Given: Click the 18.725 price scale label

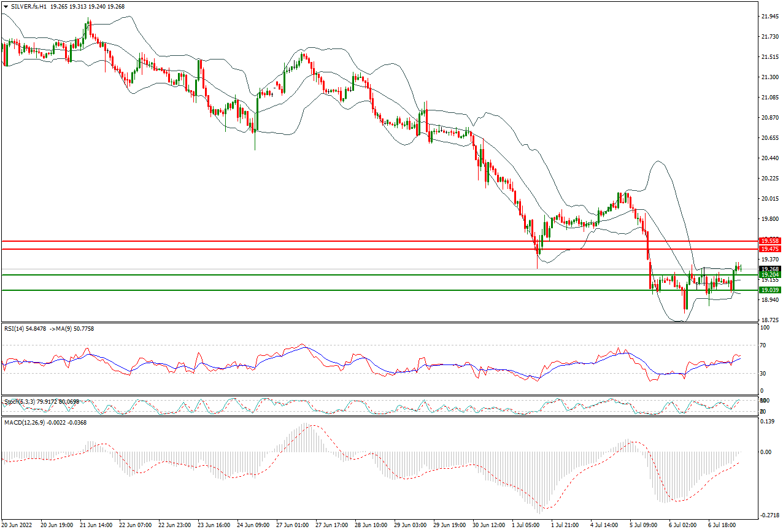Looking at the screenshot, I should [x=769, y=320].
